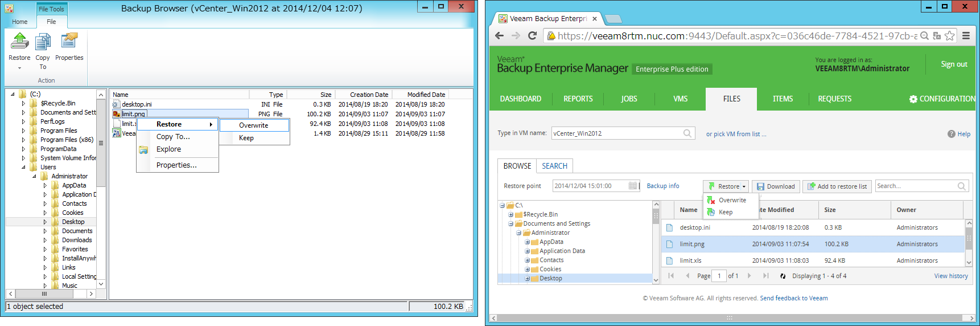980x326 pixels.
Task: Click the Sign out link
Action: pyautogui.click(x=954, y=64)
